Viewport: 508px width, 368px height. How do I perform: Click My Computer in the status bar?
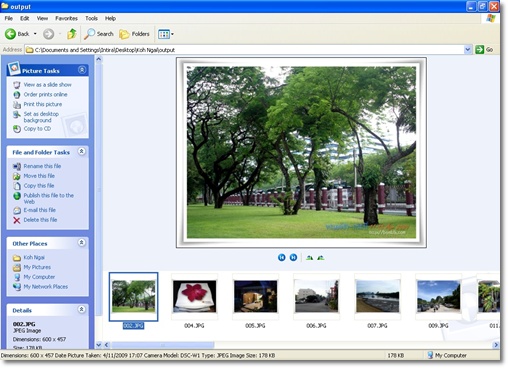coord(447,356)
